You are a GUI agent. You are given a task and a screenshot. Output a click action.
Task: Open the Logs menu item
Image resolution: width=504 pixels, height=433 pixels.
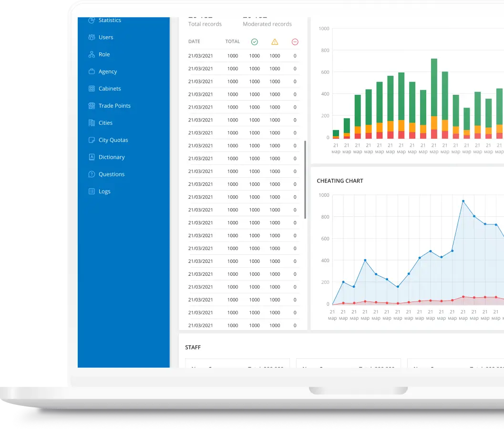(x=104, y=191)
